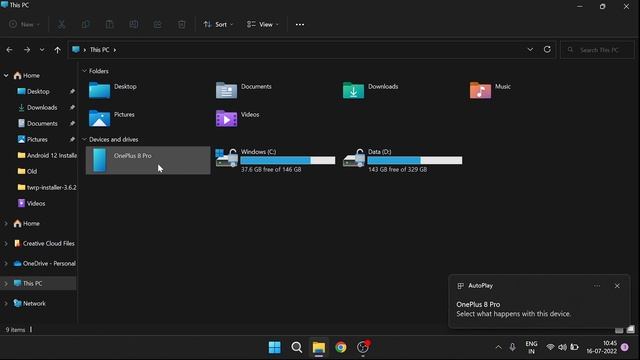Expand the second Home tree node
Image resolution: width=640 pixels, height=360 pixels.
(6, 224)
